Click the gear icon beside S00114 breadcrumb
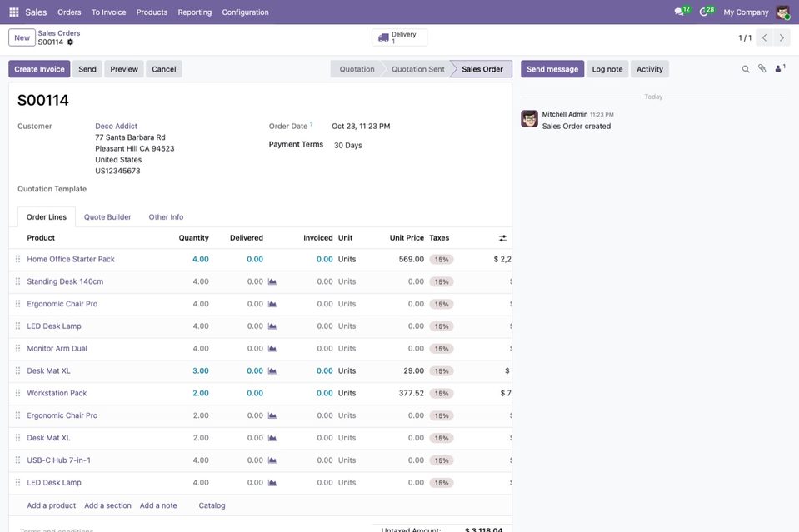This screenshot has height=532, width=799. click(x=70, y=42)
